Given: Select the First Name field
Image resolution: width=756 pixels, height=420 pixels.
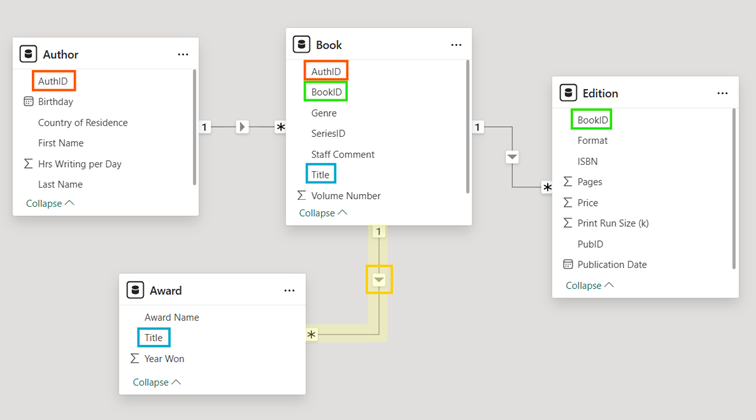Looking at the screenshot, I should coord(61,143).
